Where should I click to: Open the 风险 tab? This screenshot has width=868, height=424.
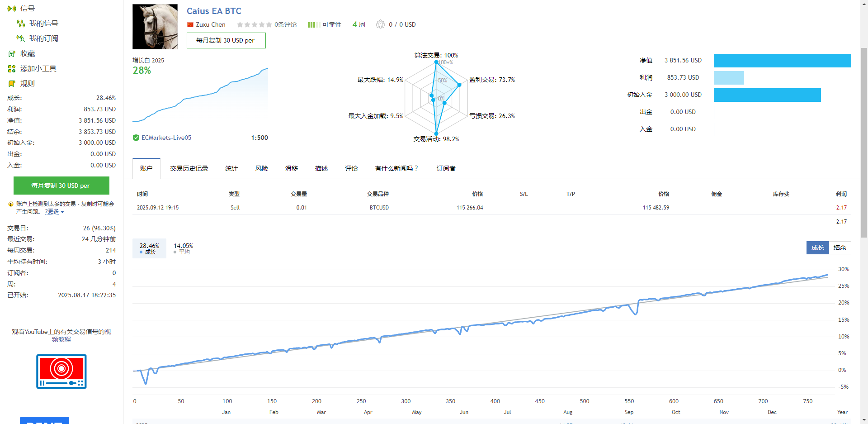(x=262, y=168)
